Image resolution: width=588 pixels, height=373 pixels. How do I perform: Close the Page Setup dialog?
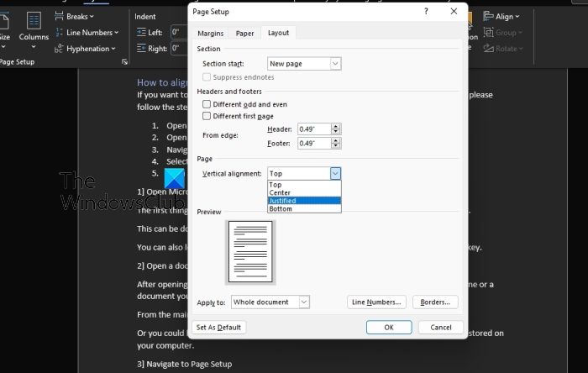pos(454,11)
